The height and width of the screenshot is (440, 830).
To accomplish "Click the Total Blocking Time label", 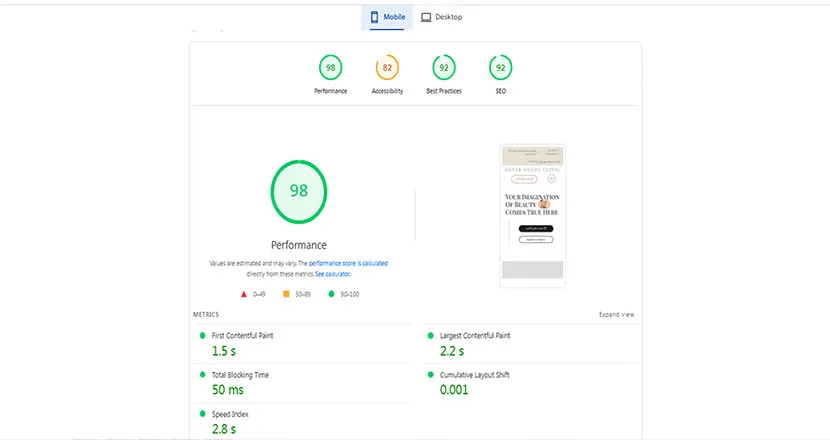I will pyautogui.click(x=242, y=375).
